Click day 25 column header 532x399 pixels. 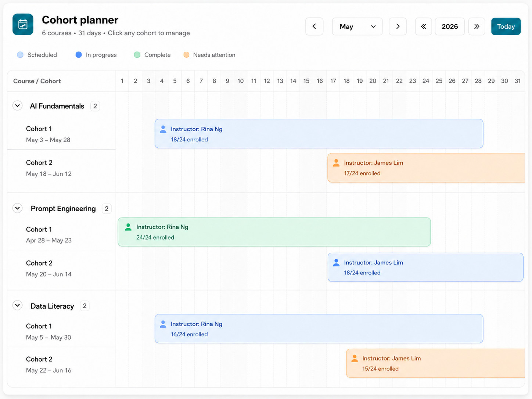tap(439, 81)
